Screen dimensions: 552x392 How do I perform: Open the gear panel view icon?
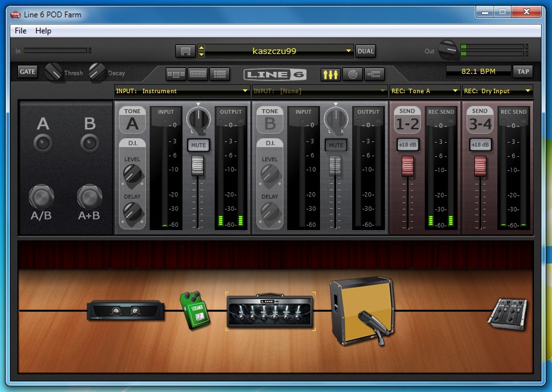pos(176,75)
